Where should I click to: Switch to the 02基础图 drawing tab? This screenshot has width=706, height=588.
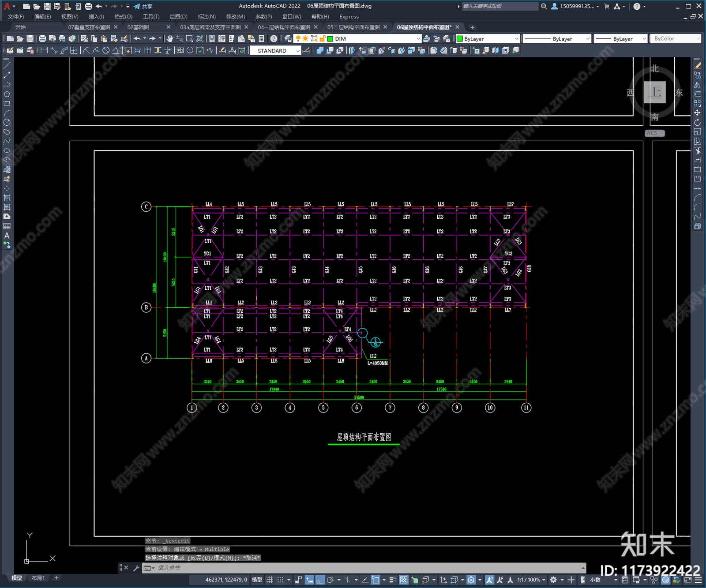click(x=138, y=27)
